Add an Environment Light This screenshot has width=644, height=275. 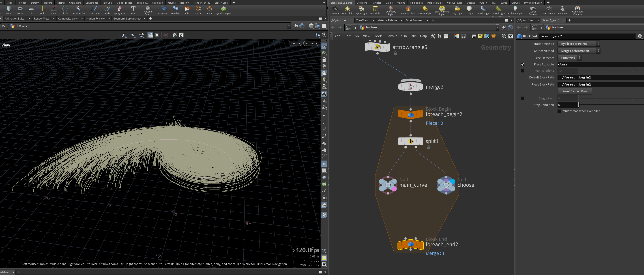pos(442,11)
